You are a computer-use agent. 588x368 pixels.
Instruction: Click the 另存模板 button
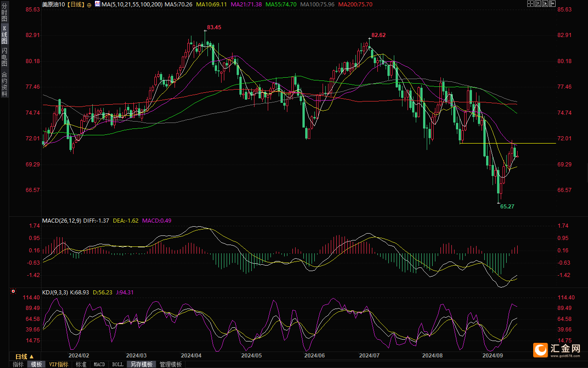141,364
